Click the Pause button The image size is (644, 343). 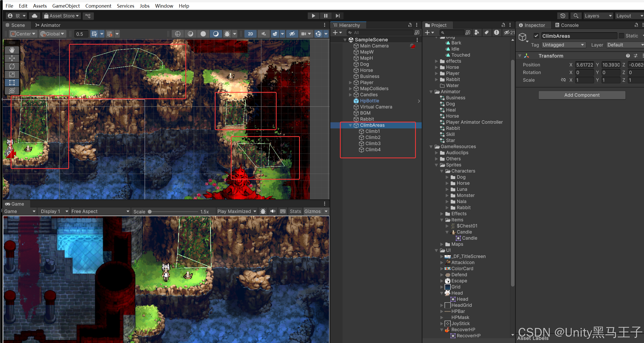pyautogui.click(x=326, y=16)
